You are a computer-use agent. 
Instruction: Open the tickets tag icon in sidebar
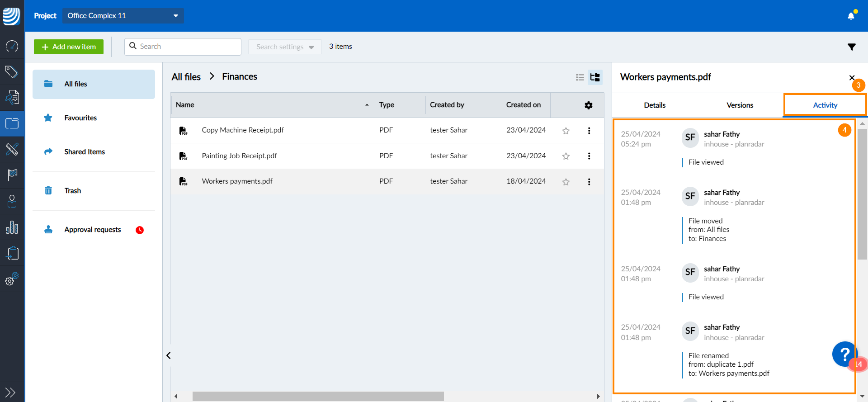click(x=12, y=71)
